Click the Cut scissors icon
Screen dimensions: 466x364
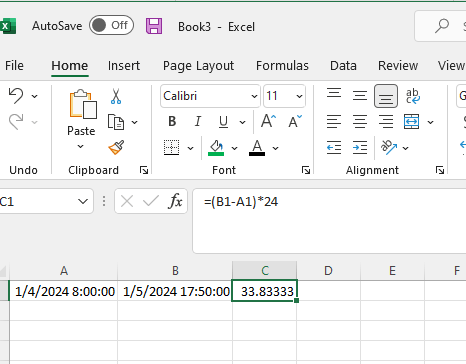pyautogui.click(x=116, y=96)
